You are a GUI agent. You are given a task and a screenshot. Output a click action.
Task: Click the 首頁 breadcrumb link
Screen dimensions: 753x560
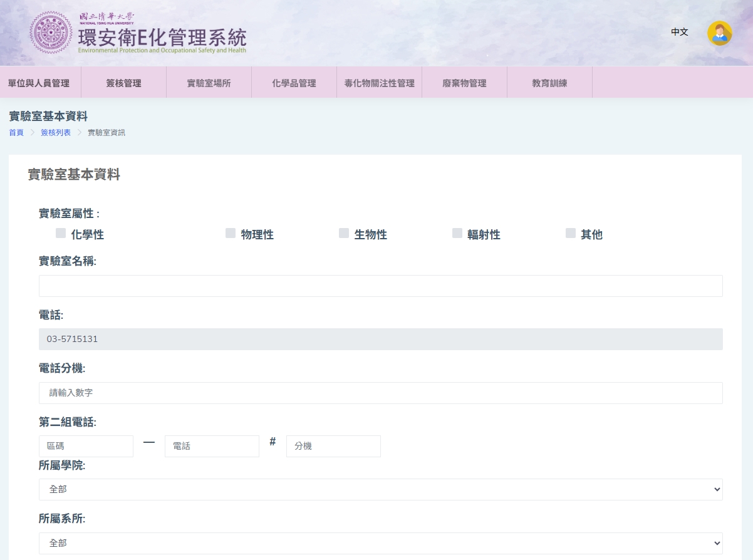point(16,133)
